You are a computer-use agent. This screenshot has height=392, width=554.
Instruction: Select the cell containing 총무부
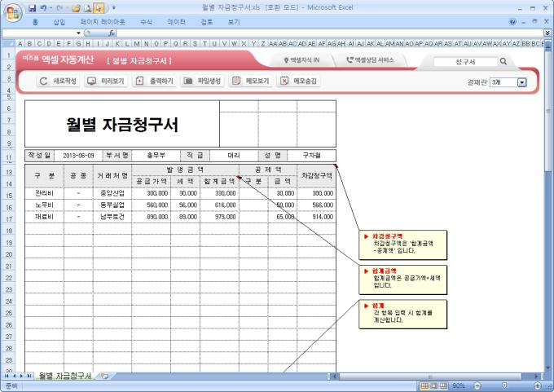coord(156,156)
